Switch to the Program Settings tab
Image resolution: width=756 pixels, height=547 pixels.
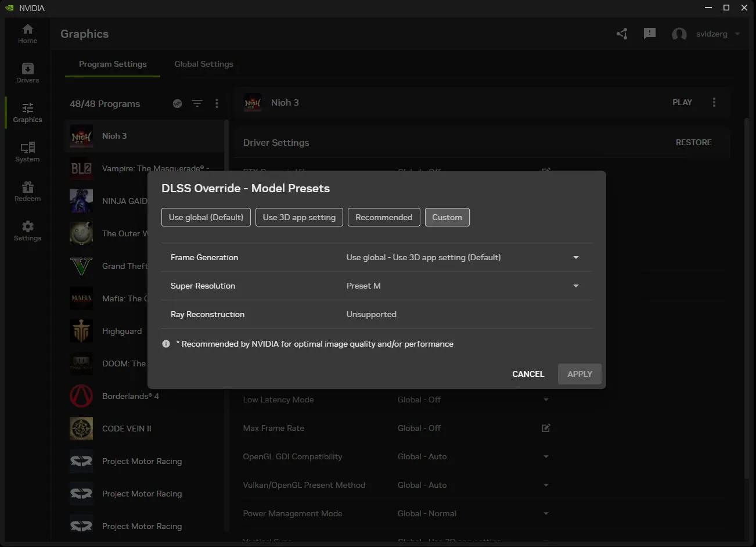113,64
